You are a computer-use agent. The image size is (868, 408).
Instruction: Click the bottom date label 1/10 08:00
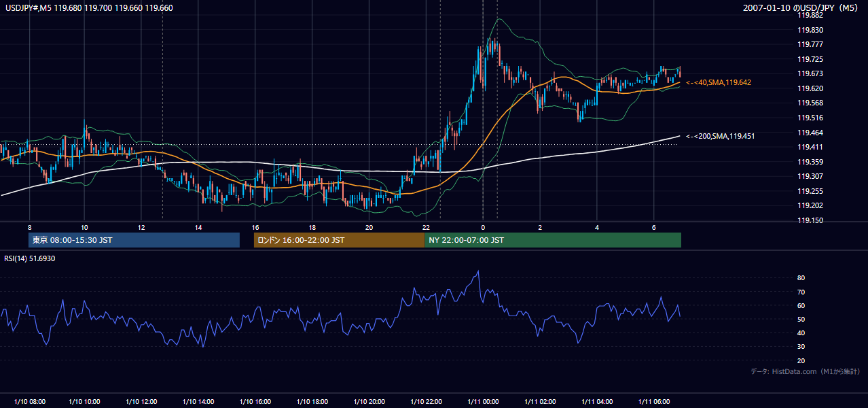(x=29, y=401)
